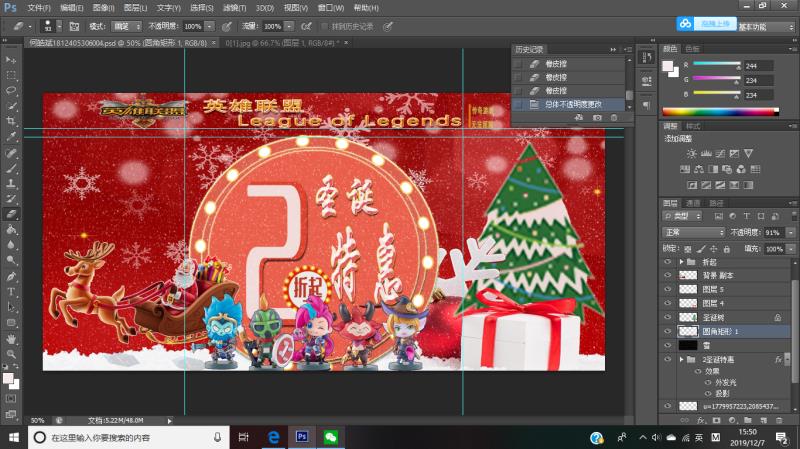Create new group folder icon in Layers
Image resolution: width=800 pixels, height=449 pixels.
pos(747,420)
